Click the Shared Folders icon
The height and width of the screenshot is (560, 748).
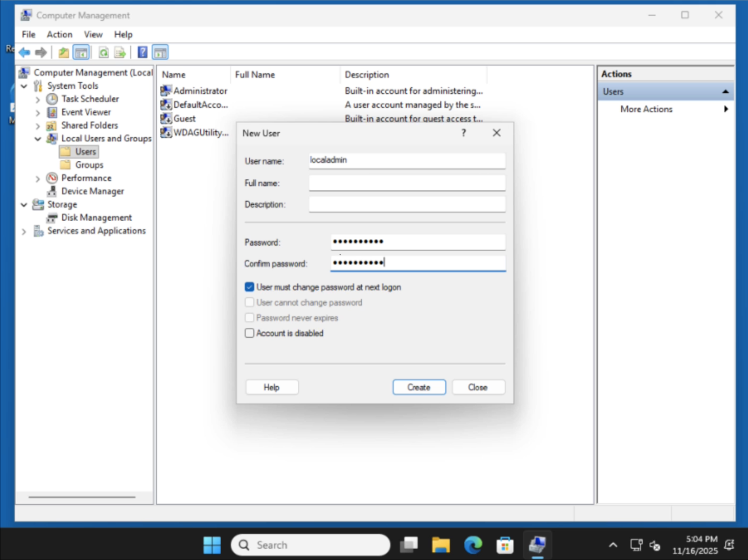[51, 126]
